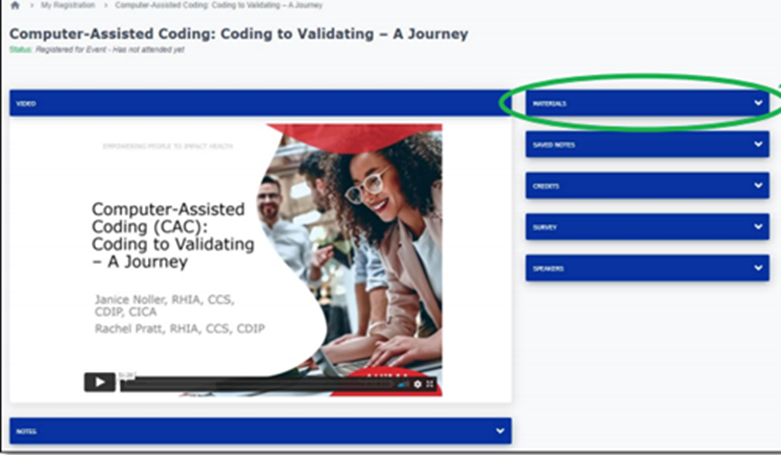The height and width of the screenshot is (455, 781).
Task: Expand the Materials panel chevron
Action: tap(758, 103)
